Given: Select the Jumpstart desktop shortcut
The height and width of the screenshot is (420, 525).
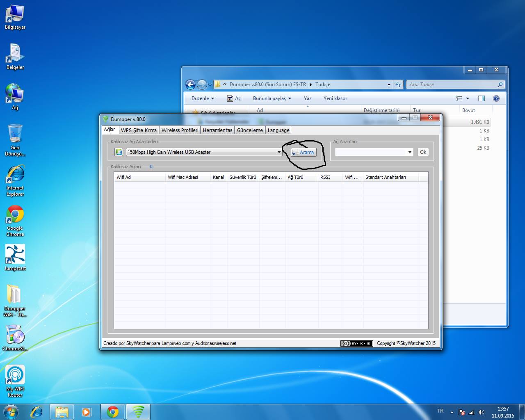Looking at the screenshot, I should [x=15, y=258].
